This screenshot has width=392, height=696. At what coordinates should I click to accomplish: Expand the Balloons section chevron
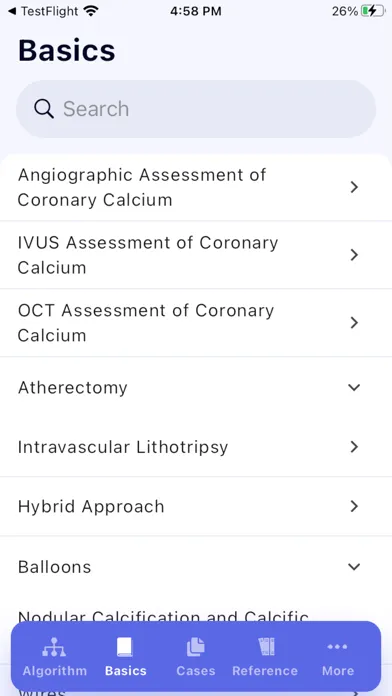pos(354,567)
